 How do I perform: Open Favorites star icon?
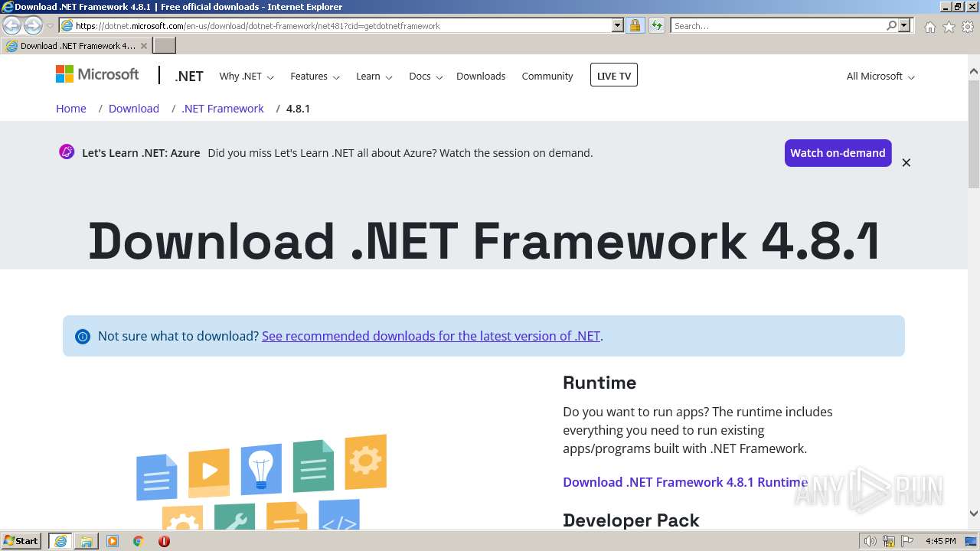coord(949,27)
